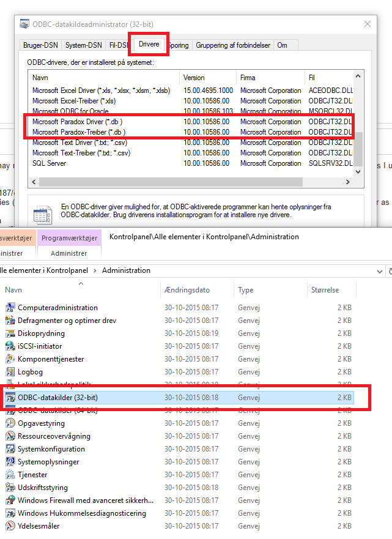Close the ODBC-datakildeadministrator dialog
Viewport: 392px width, 539px height.
367,24
